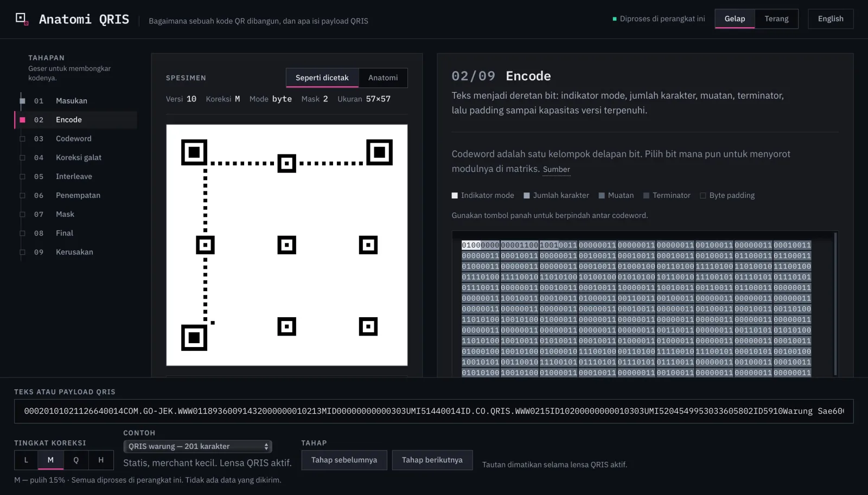Click the 'Bagaimana sebuah kode QR dibangun' header subtitle
Viewport: 868px width, 495px height.
coord(258,21)
